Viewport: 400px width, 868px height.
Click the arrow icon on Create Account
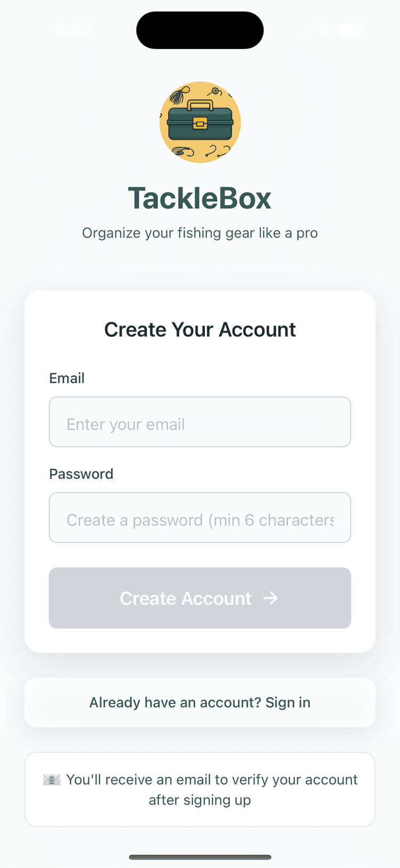[270, 598]
